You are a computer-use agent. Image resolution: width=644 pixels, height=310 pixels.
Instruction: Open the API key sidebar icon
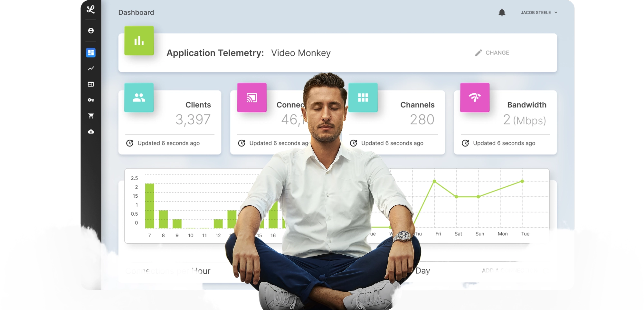(91, 100)
